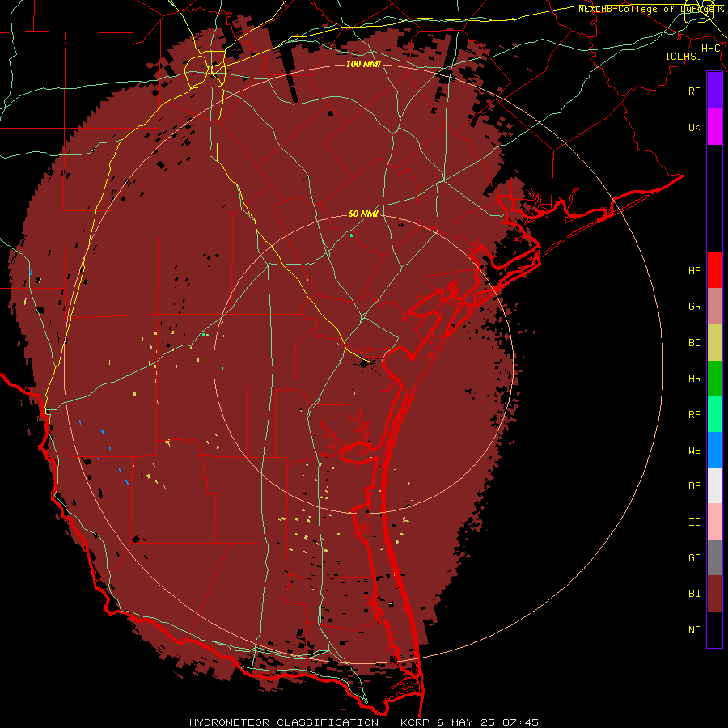Click the 100 NMI range ring label

pos(363,64)
